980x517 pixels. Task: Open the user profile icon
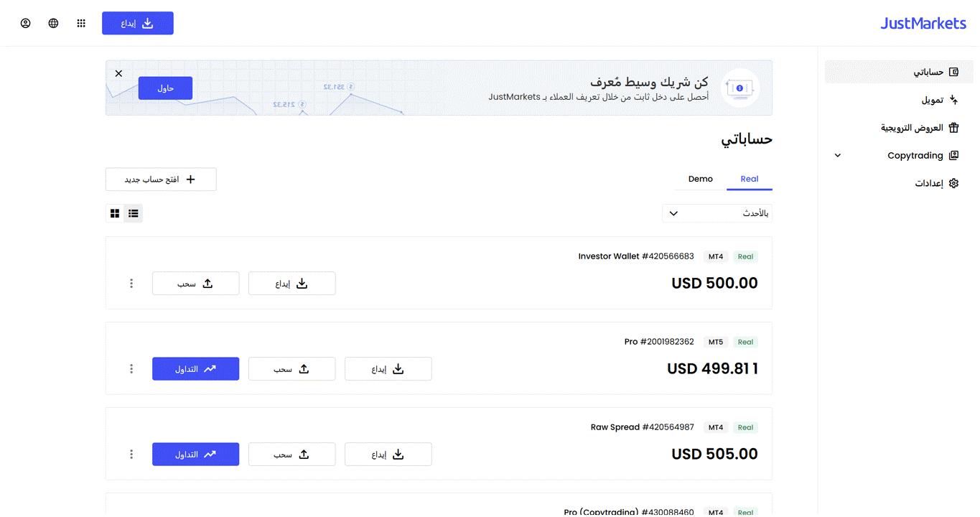point(26,23)
